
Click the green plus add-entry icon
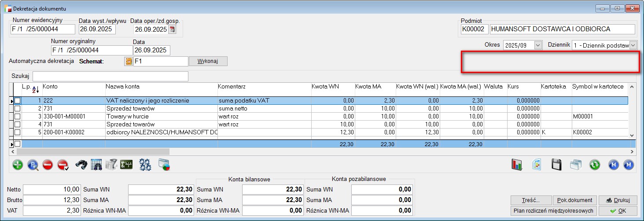click(18, 165)
